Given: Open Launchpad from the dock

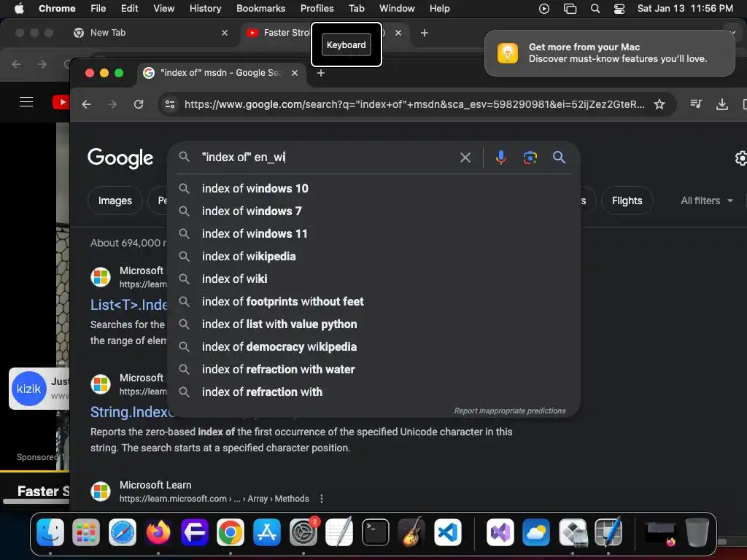Looking at the screenshot, I should (x=86, y=532).
